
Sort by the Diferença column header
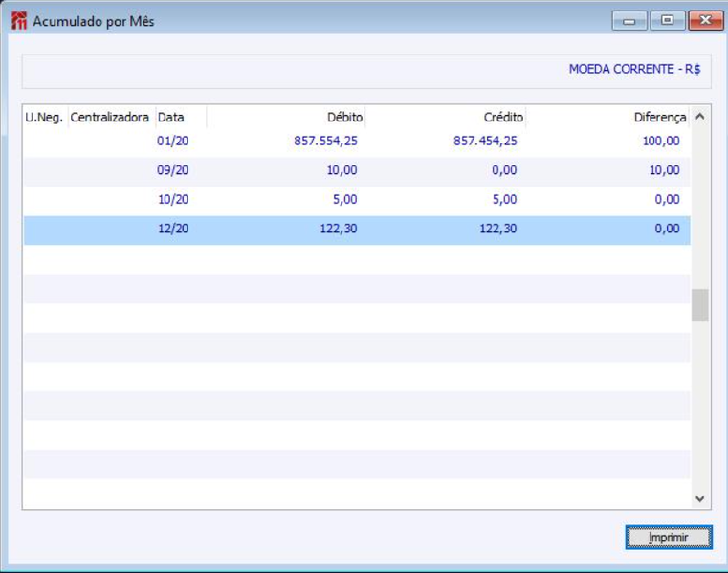click(x=607, y=117)
